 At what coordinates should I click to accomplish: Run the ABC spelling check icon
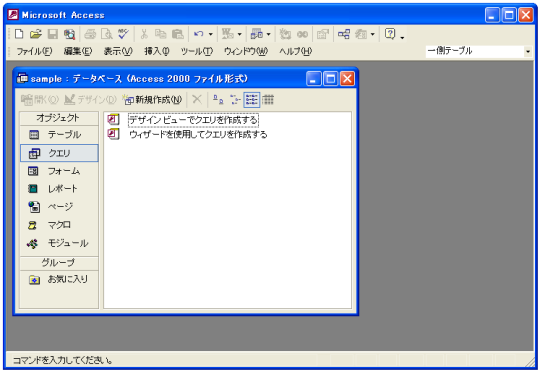(123, 34)
